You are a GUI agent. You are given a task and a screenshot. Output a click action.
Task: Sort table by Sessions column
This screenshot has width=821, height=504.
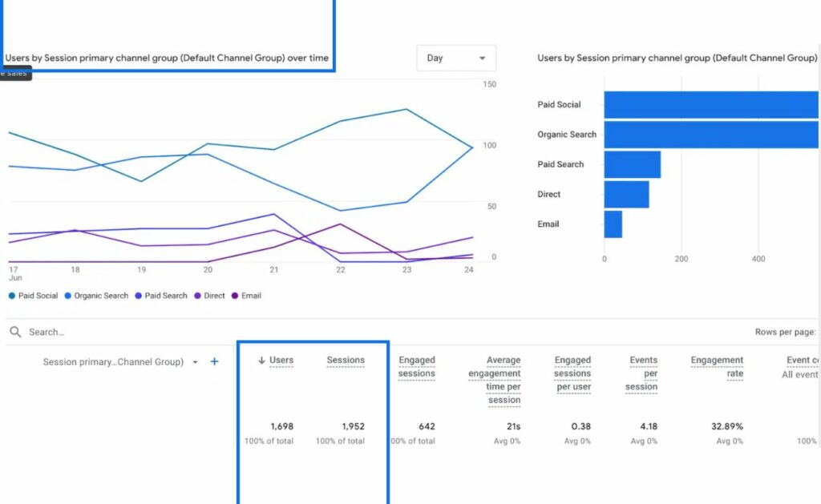pyautogui.click(x=346, y=360)
